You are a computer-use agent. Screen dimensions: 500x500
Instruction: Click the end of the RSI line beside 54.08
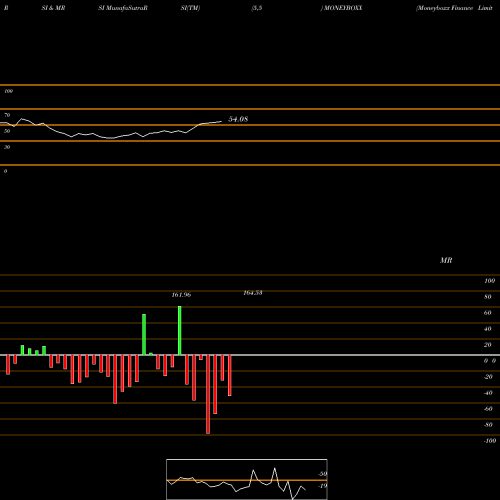coord(221,122)
